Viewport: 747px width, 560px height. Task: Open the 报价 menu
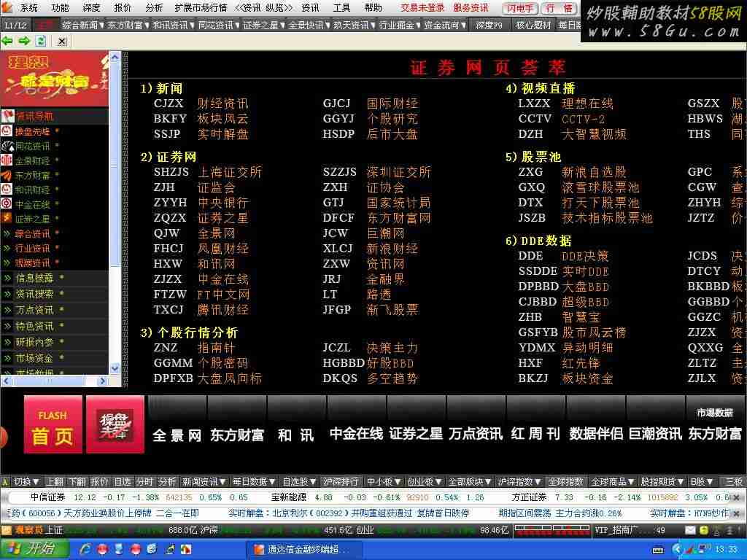[x=123, y=7]
